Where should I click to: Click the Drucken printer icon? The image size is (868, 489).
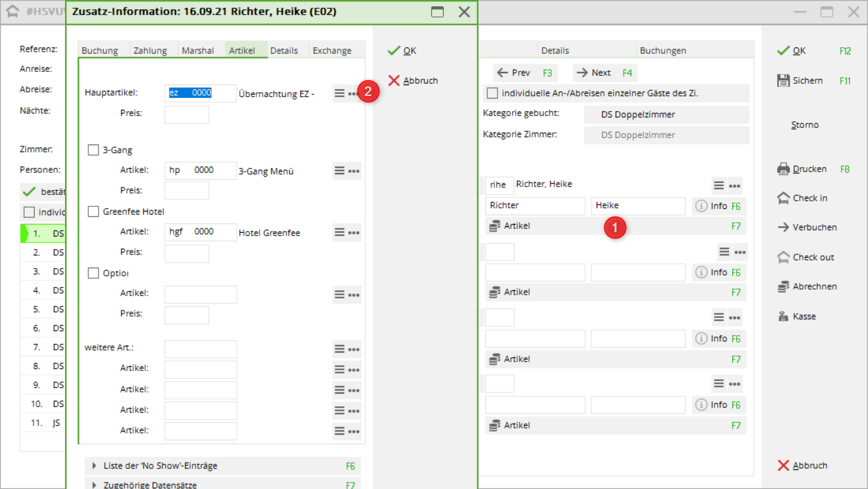click(783, 169)
